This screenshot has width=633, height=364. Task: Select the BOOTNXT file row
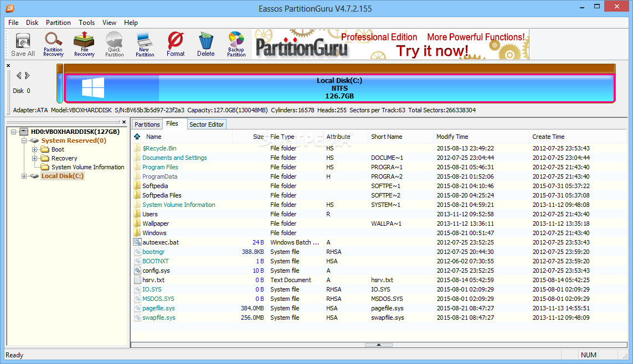pyautogui.click(x=379, y=261)
